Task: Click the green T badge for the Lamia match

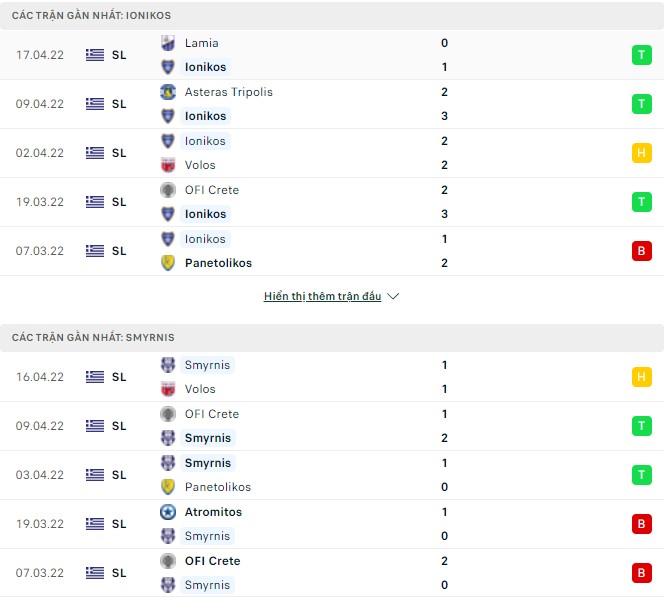Action: point(641,55)
